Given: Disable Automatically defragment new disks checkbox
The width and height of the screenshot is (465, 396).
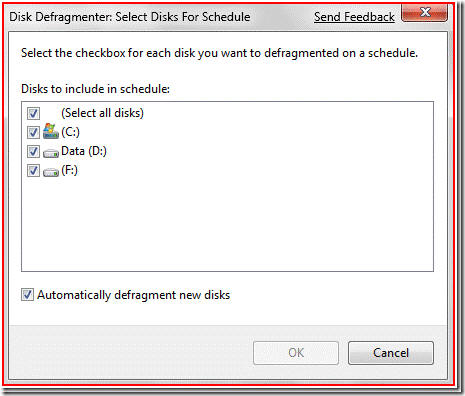Looking at the screenshot, I should [x=27, y=295].
